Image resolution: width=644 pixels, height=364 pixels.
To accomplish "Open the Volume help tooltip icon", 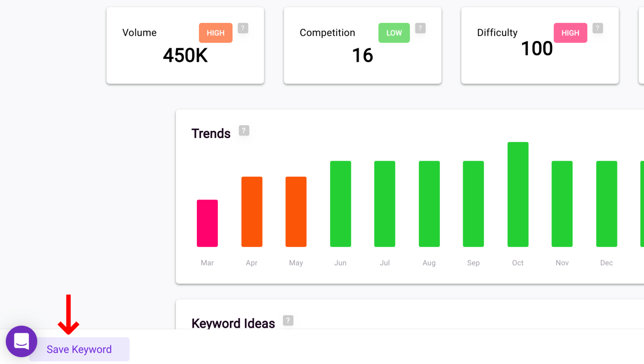I will point(243,28).
